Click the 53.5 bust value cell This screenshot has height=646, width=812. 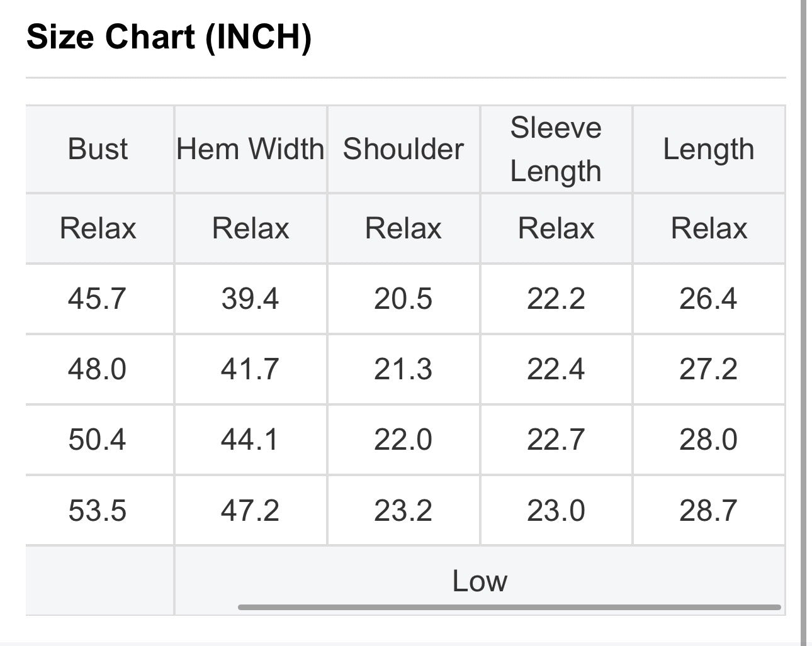[x=99, y=510]
